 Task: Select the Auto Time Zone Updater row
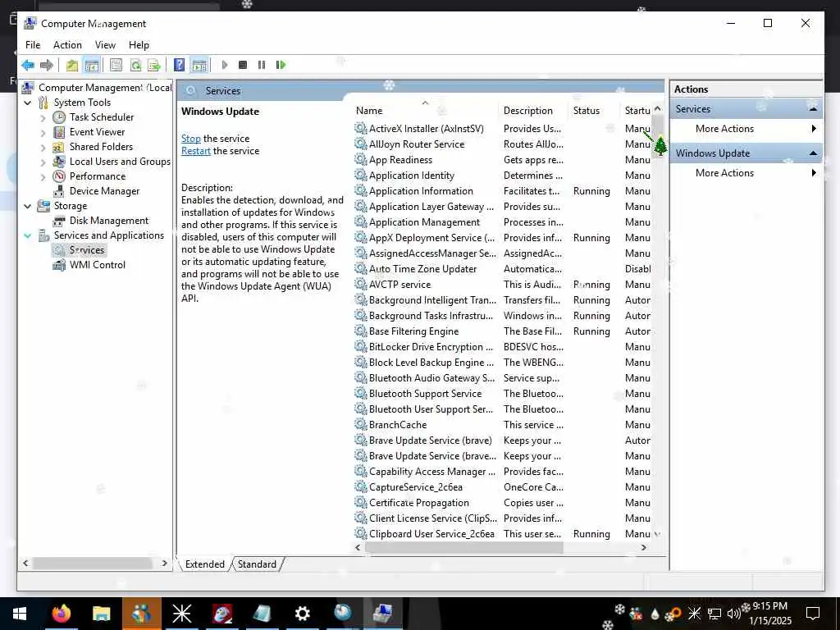(503, 269)
